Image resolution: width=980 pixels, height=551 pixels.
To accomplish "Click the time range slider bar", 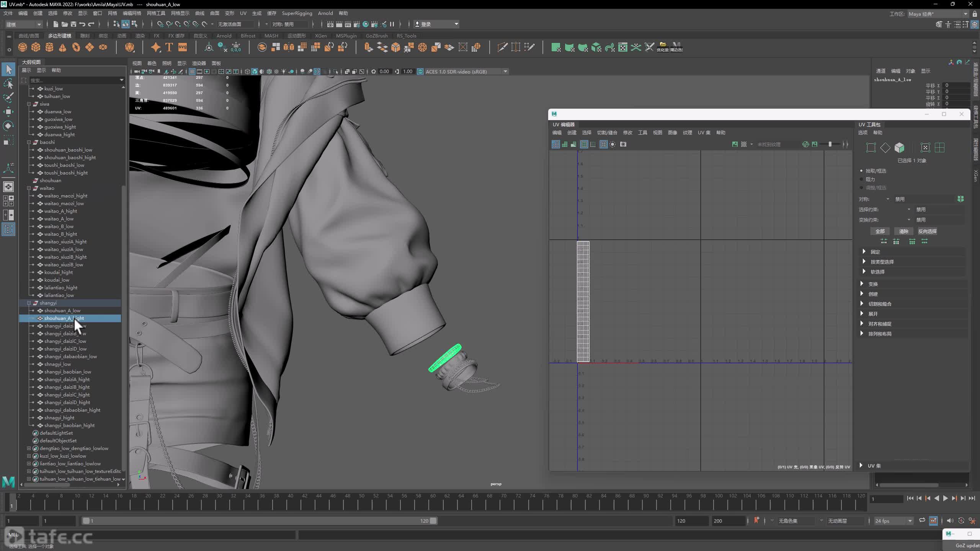I will coord(260,521).
